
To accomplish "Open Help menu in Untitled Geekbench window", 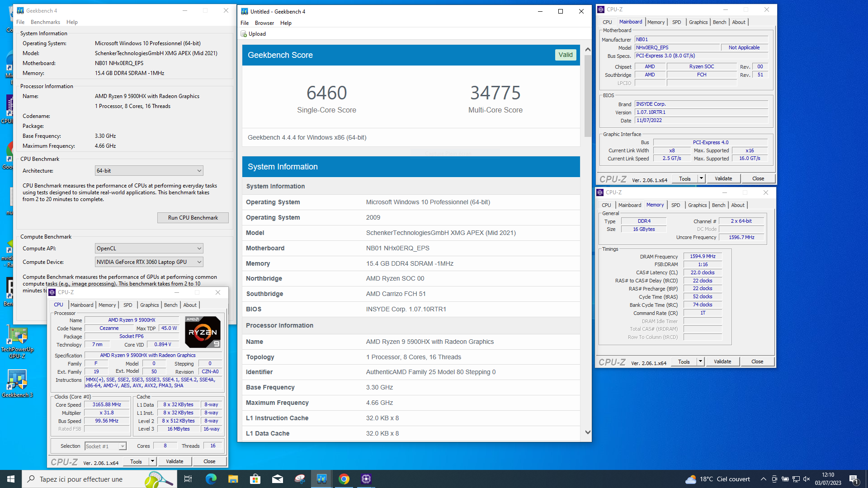I will point(286,23).
